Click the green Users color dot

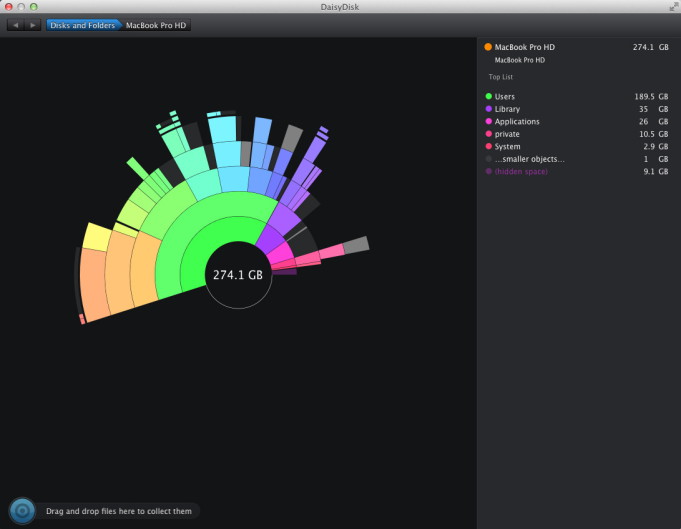click(x=488, y=97)
